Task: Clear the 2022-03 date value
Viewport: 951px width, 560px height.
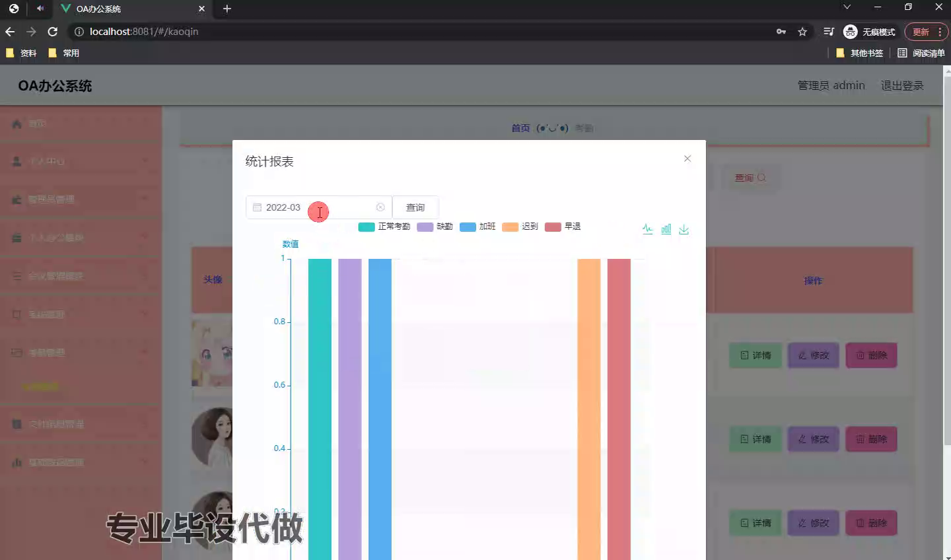Action: click(380, 207)
